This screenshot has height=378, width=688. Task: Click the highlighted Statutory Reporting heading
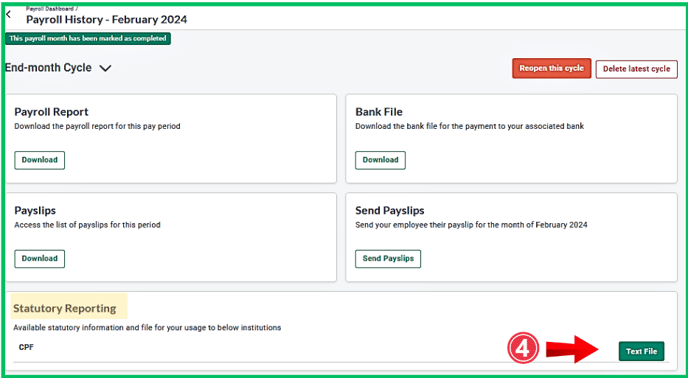tap(64, 308)
